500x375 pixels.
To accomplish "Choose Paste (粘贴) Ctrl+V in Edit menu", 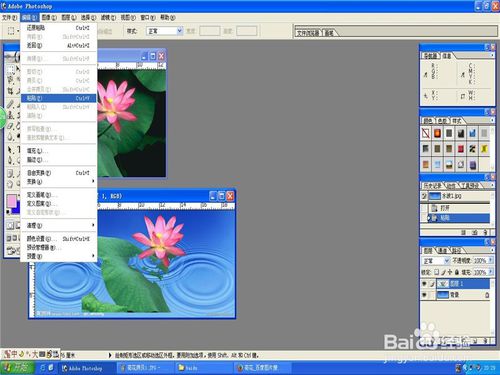I will click(59, 98).
